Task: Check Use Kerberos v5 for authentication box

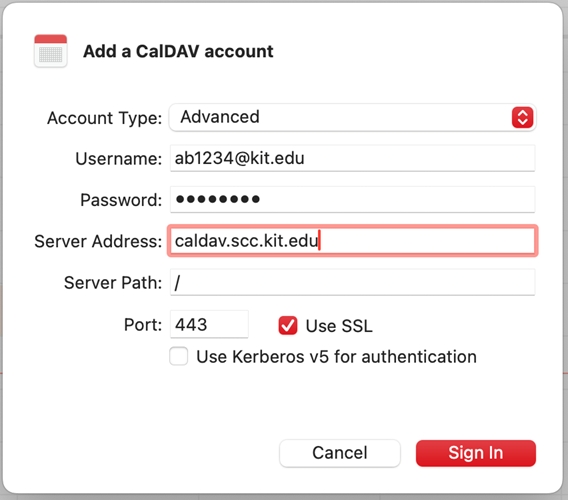Action: click(179, 356)
